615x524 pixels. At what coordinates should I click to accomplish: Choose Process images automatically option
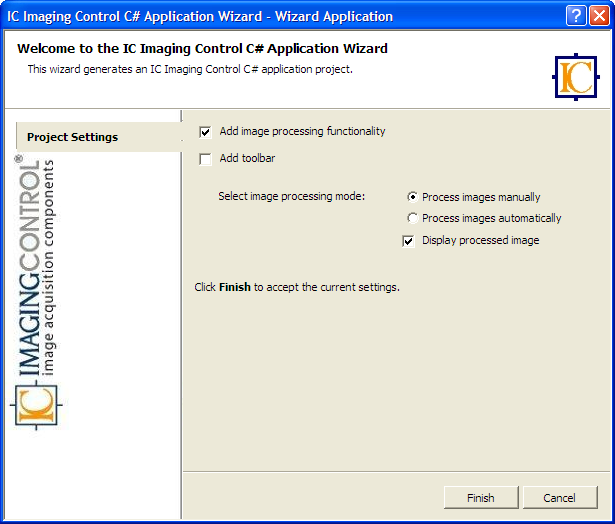[x=412, y=218]
